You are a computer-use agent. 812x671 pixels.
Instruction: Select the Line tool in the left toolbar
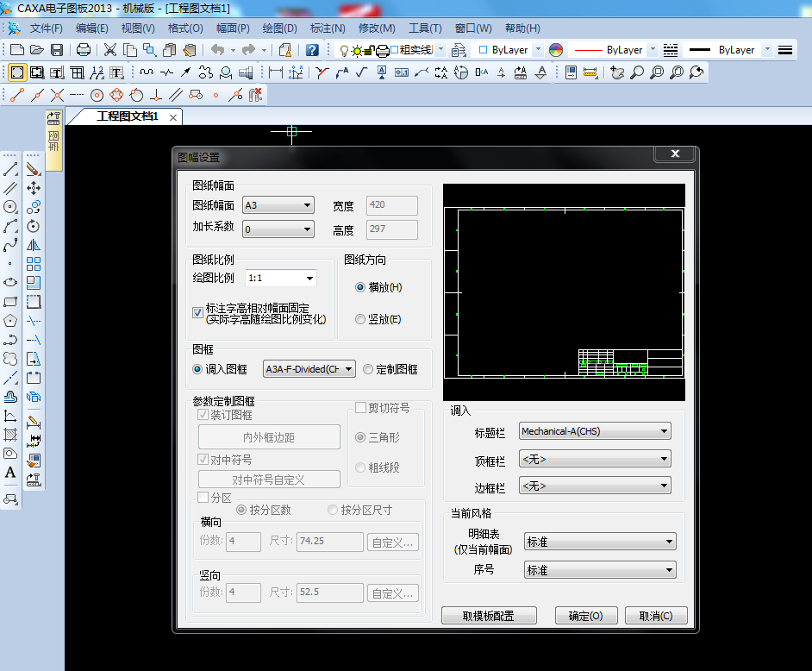click(10, 167)
